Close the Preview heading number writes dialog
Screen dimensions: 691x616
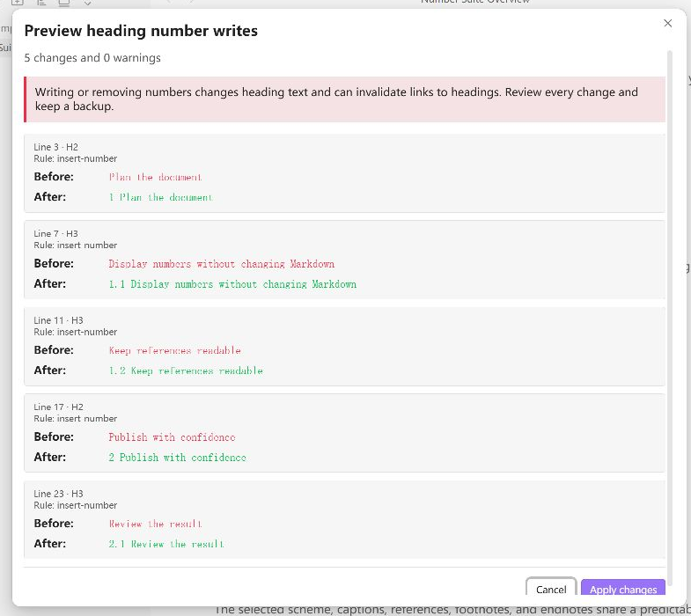[x=667, y=24]
